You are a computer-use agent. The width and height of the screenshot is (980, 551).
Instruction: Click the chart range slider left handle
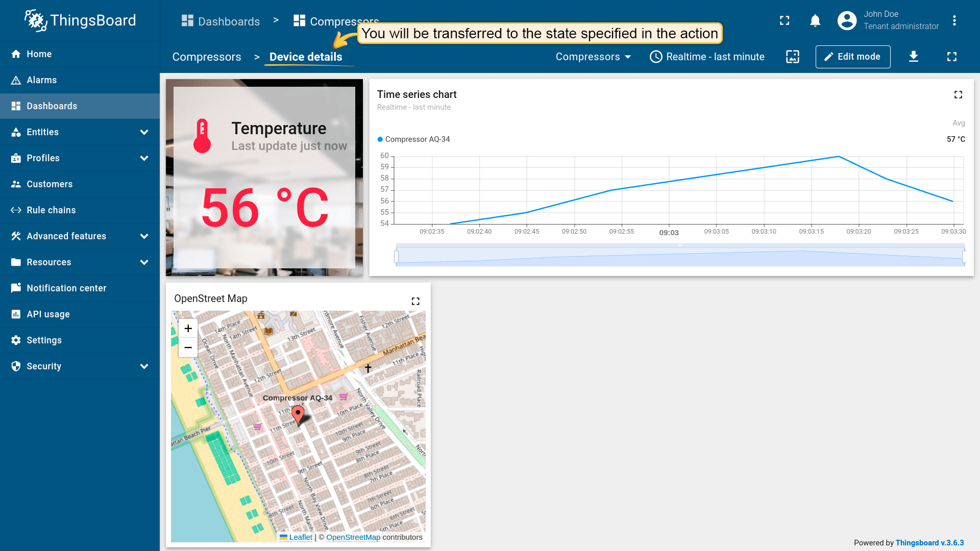(397, 257)
